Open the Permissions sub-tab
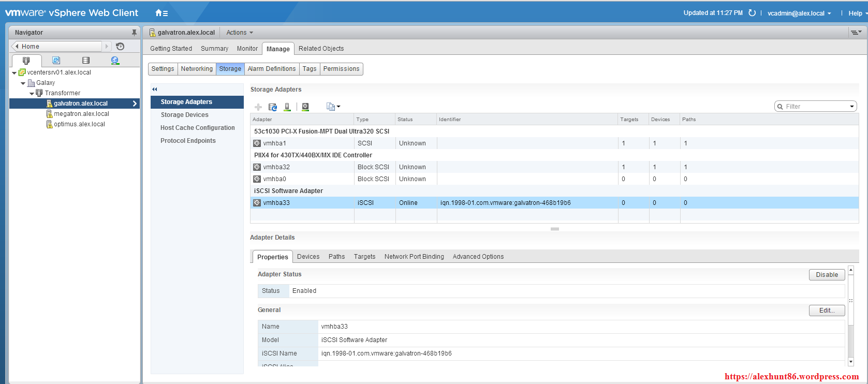The image size is (868, 384). (341, 69)
